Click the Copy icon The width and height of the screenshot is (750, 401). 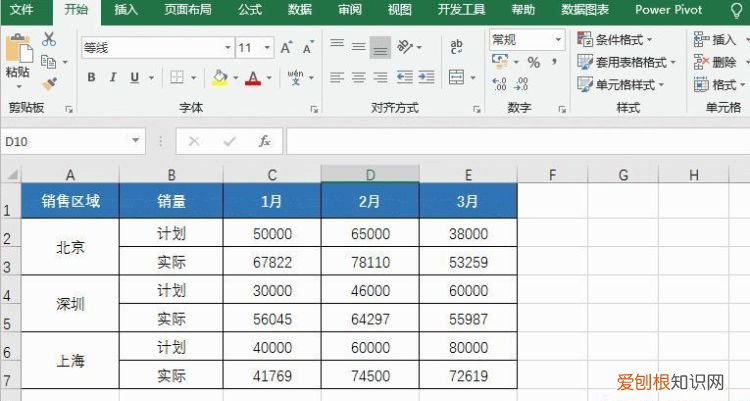pyautogui.click(x=48, y=62)
